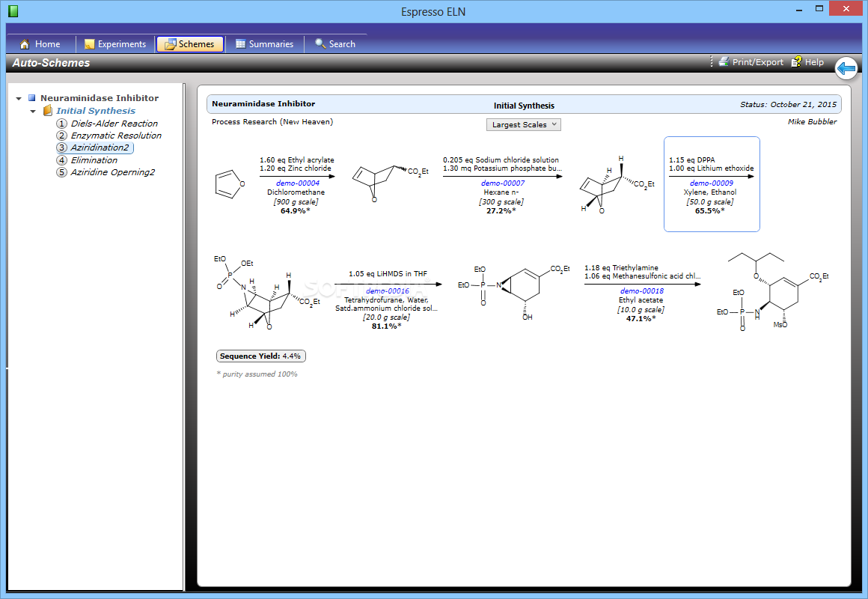
Task: Click the Search magnifier icon
Action: pyautogui.click(x=320, y=43)
